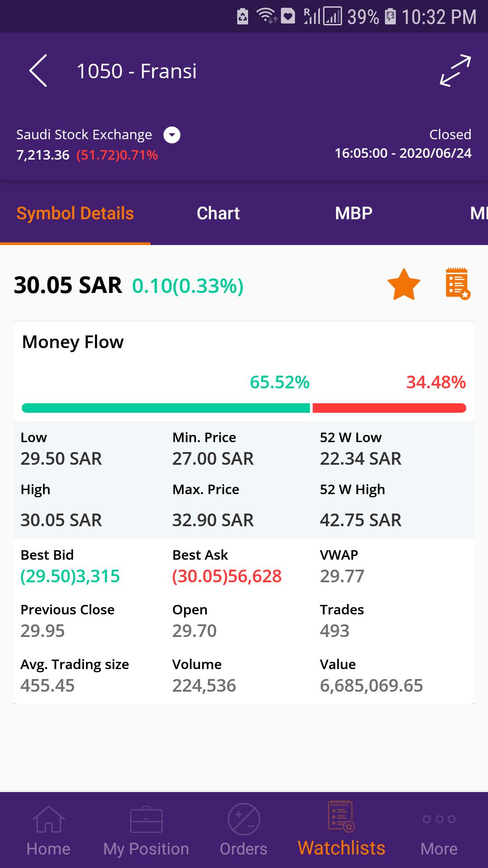Screen dimensions: 488x868
Task: Tap the Best Bid (29.50)3,315 value
Action: click(70, 576)
